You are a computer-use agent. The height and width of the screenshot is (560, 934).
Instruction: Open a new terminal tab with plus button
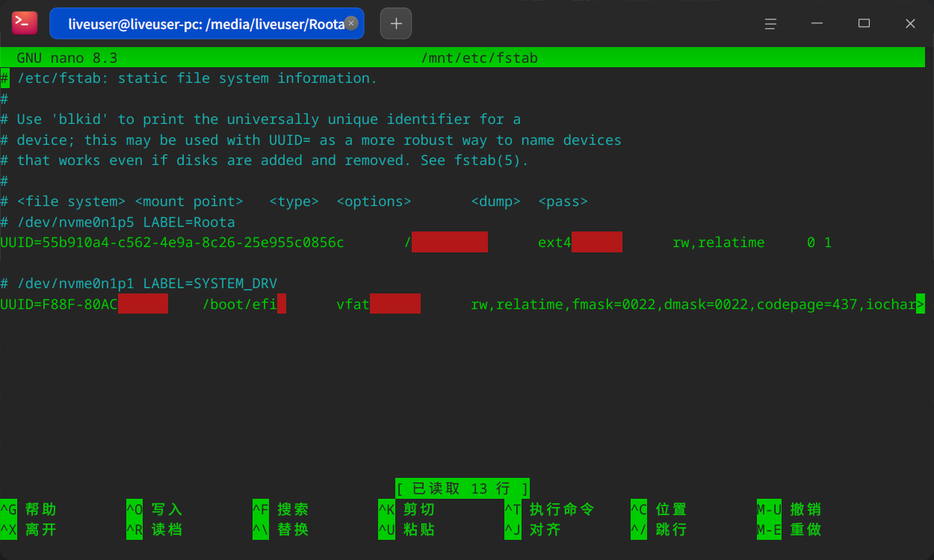396,23
